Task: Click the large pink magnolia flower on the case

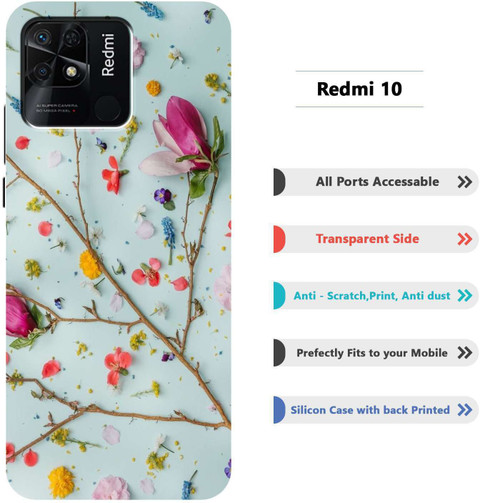Action: point(182,137)
